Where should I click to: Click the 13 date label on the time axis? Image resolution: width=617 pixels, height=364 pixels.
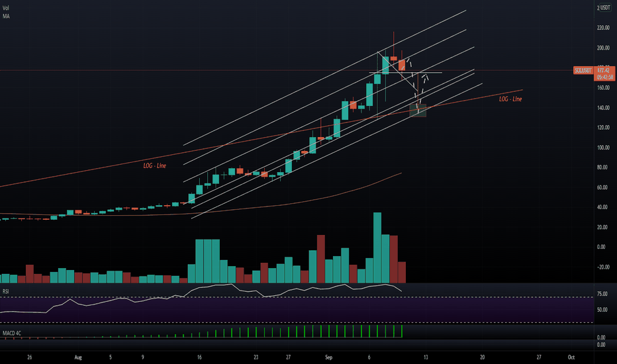[x=426, y=357]
